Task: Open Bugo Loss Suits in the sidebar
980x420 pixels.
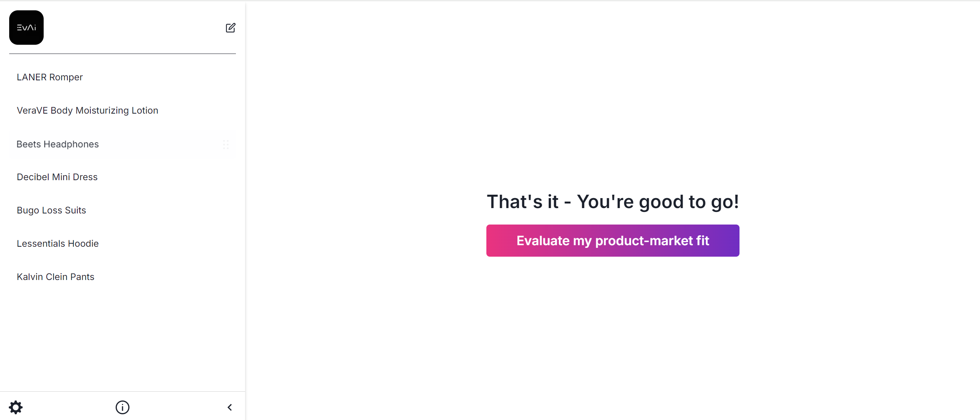Action: [x=51, y=210]
